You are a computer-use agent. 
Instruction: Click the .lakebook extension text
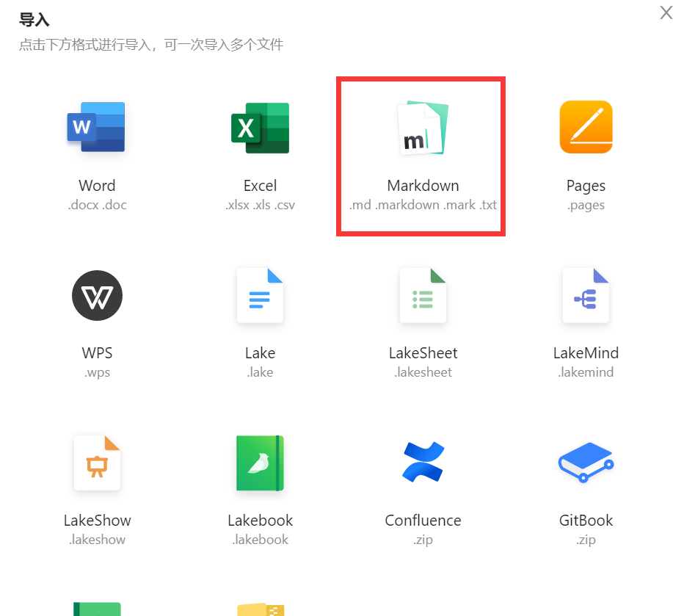click(260, 539)
